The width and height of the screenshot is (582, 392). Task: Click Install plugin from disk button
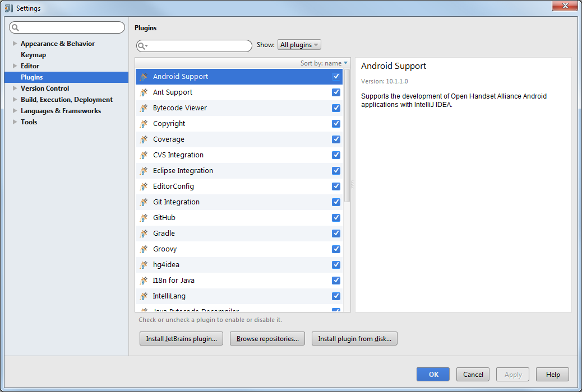pos(354,339)
